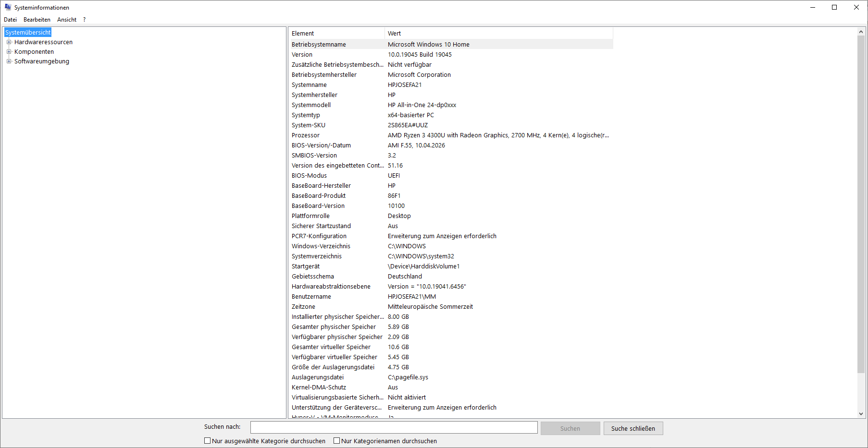Enable Nur Kategorienamen durchsuchen checkbox
868x448 pixels.
[337, 441]
